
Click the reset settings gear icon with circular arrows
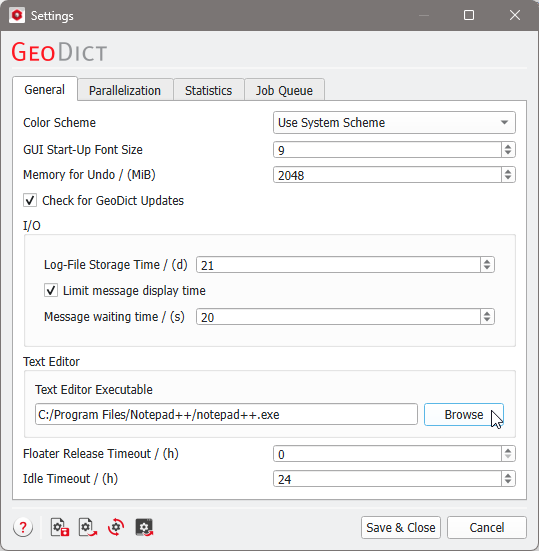click(x=116, y=527)
